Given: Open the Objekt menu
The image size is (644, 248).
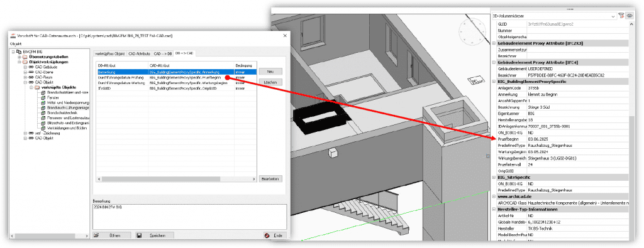Looking at the screenshot, I should [16, 43].
